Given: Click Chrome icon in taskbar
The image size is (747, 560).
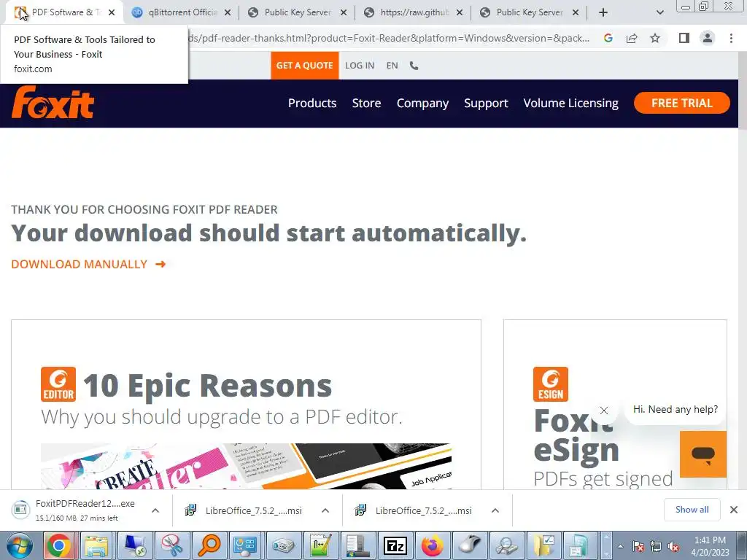Looking at the screenshot, I should (x=58, y=545).
